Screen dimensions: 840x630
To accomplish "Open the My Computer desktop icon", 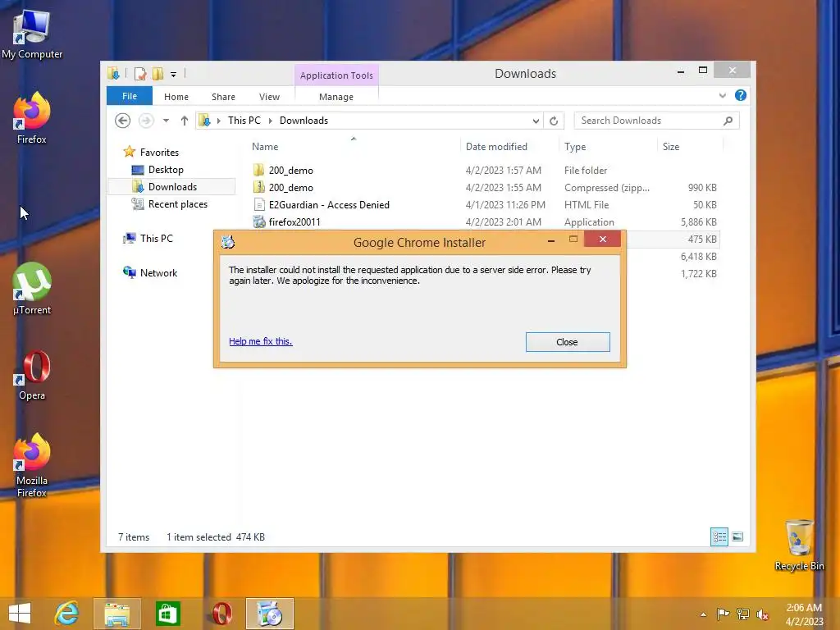I will (x=32, y=34).
